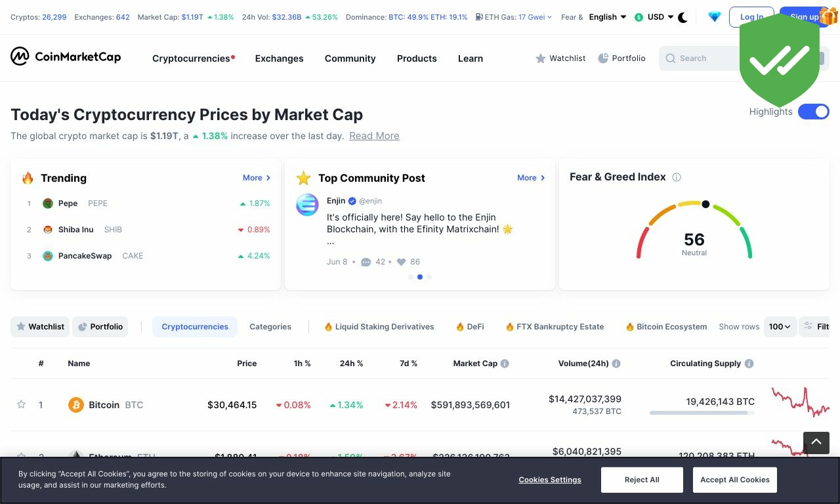Click the search magnifier icon
The width and height of the screenshot is (840, 504).
[671, 58]
